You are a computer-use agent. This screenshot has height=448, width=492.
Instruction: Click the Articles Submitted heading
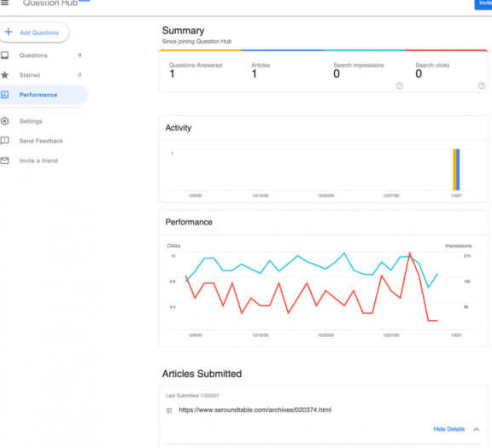pyautogui.click(x=202, y=374)
